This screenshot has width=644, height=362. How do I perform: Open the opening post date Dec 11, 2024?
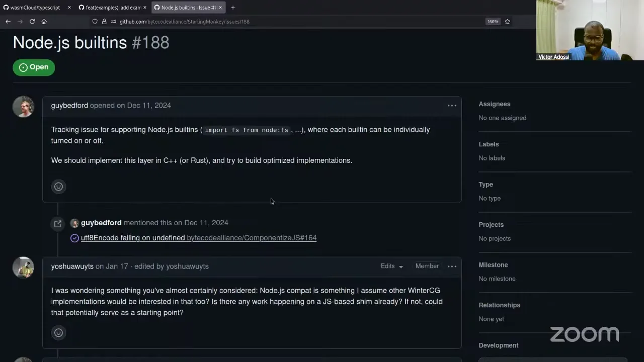coord(149,106)
